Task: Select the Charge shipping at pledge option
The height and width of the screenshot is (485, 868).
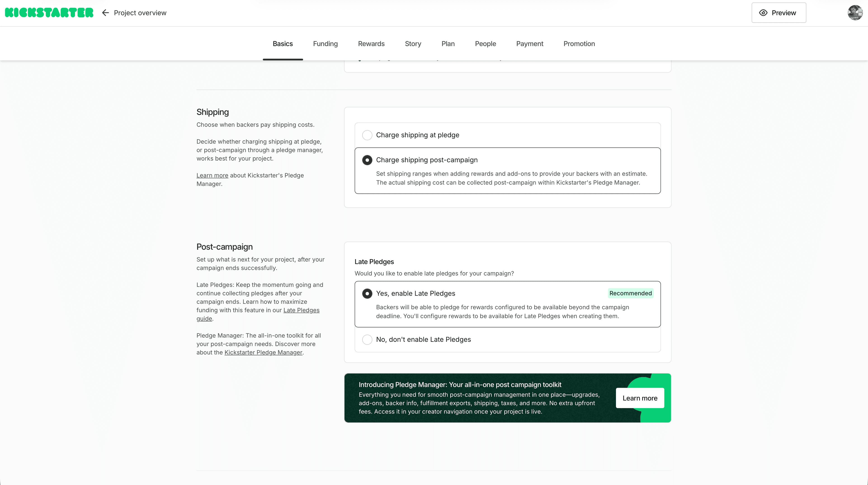Action: click(367, 135)
